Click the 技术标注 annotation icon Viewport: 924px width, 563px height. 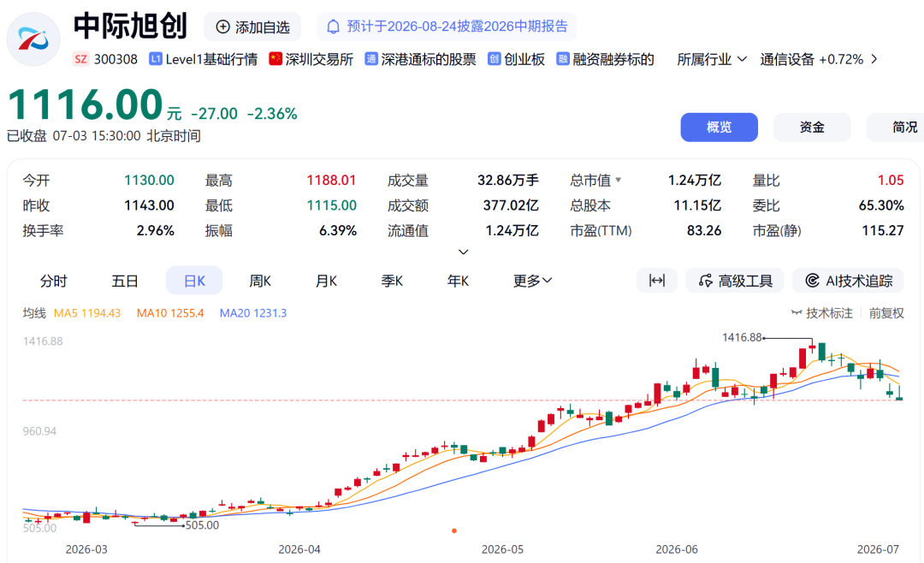point(797,313)
